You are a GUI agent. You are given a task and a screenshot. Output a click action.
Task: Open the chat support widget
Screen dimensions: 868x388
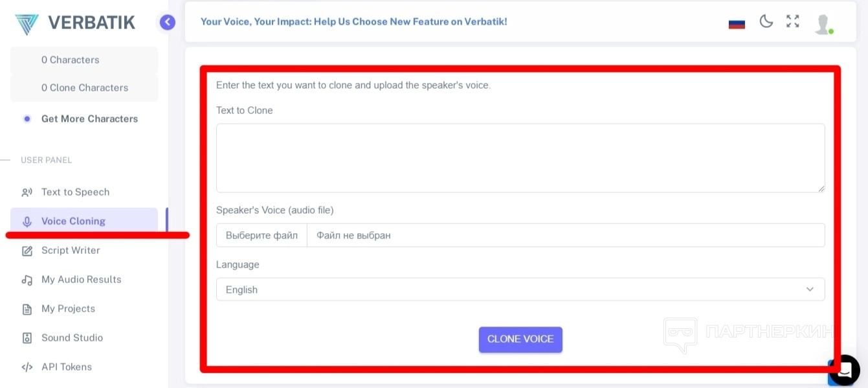[845, 370]
